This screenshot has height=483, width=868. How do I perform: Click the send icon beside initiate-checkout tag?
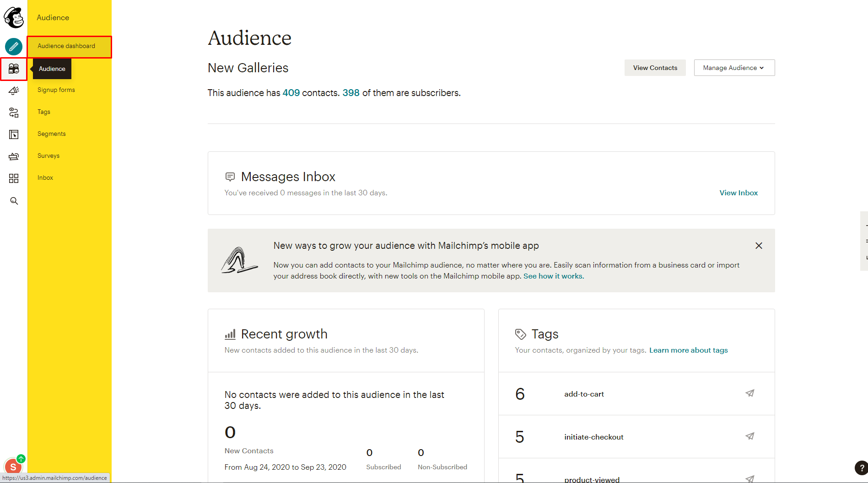(750, 436)
